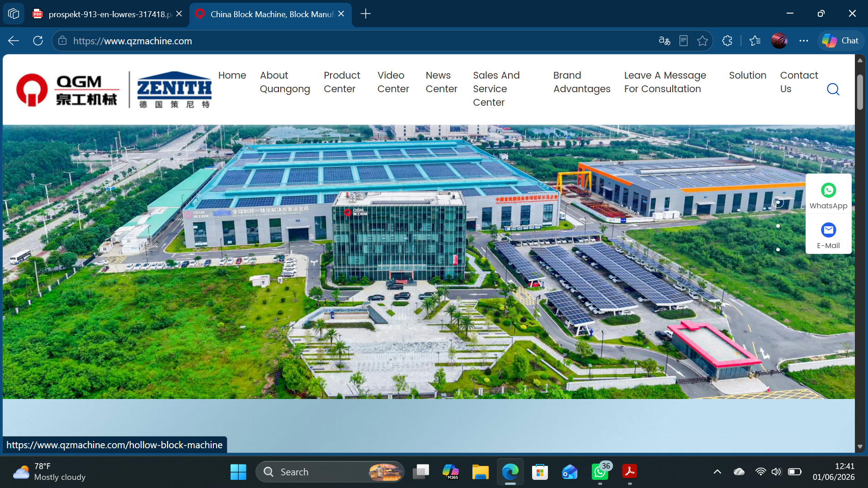Screen dimensions: 868x488
Task: Open the About Quangong menu item
Action: pos(285,82)
